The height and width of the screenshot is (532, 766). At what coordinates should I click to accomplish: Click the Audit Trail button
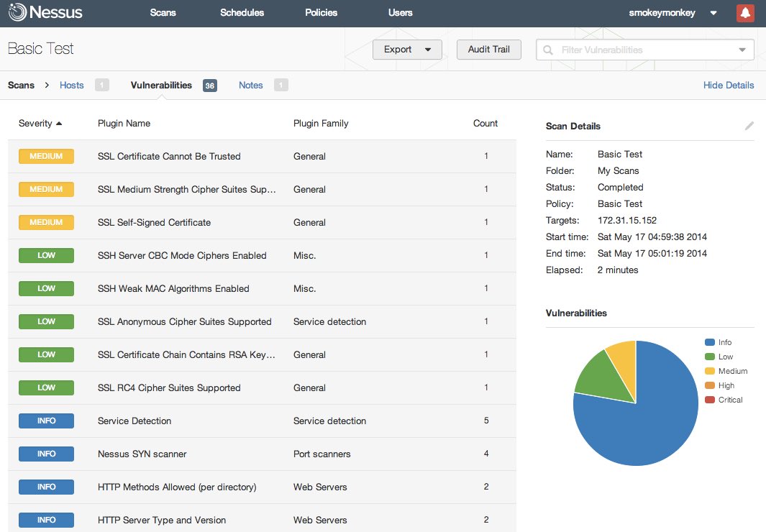click(x=488, y=50)
